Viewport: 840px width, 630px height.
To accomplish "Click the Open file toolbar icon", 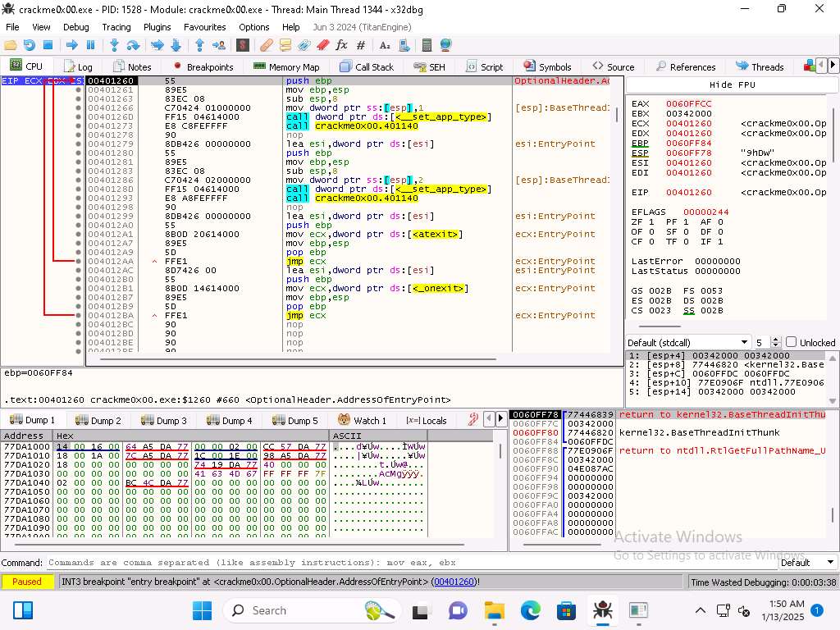I will point(11,45).
